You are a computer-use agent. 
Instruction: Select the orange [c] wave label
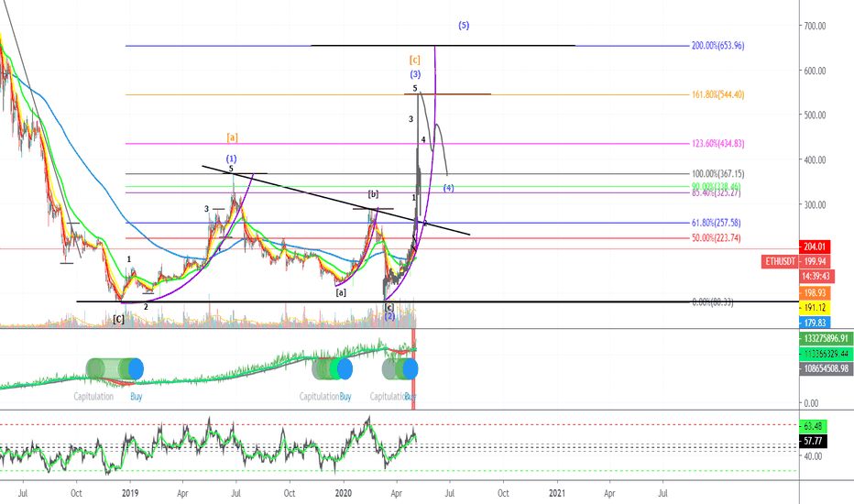tap(415, 60)
